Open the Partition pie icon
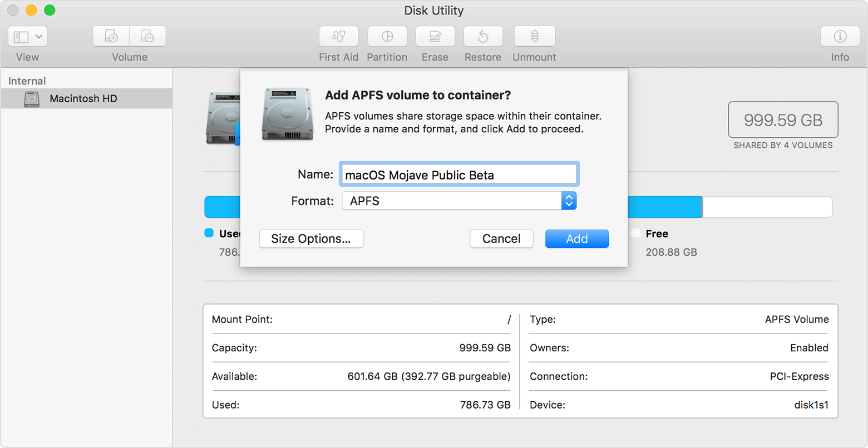The width and height of the screenshot is (868, 448). pyautogui.click(x=387, y=36)
